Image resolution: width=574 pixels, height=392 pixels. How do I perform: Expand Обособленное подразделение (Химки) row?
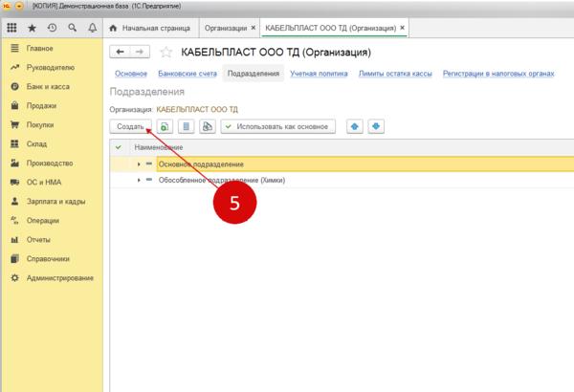(139, 180)
